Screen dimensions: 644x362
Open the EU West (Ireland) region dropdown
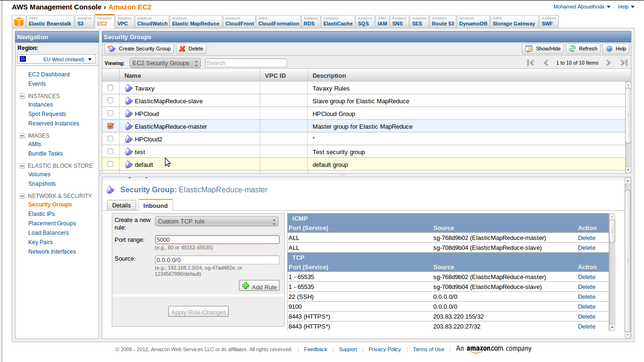(57, 59)
